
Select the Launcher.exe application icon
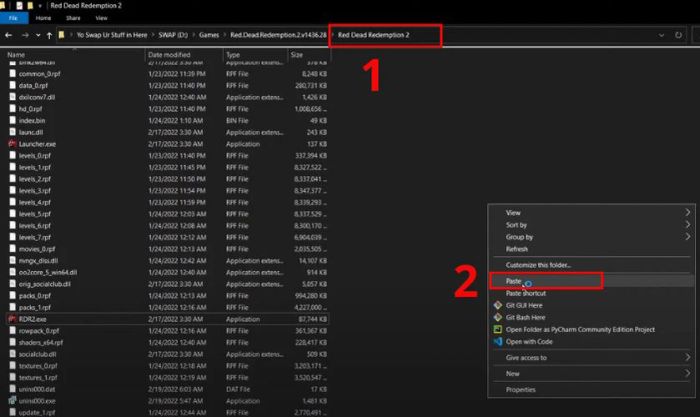12,144
